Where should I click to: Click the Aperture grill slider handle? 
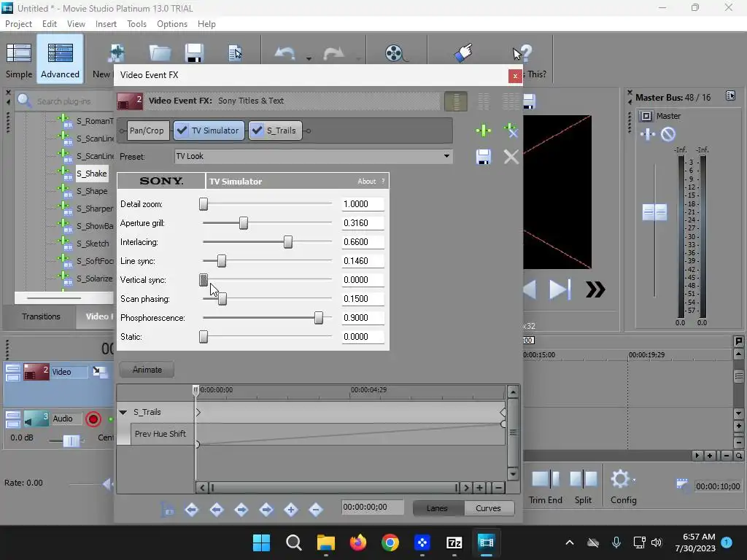click(244, 223)
